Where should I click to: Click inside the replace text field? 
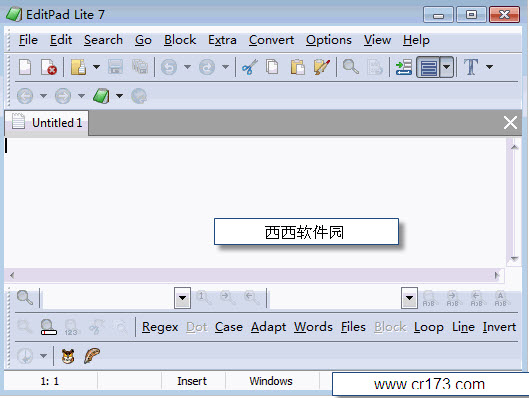(x=335, y=298)
